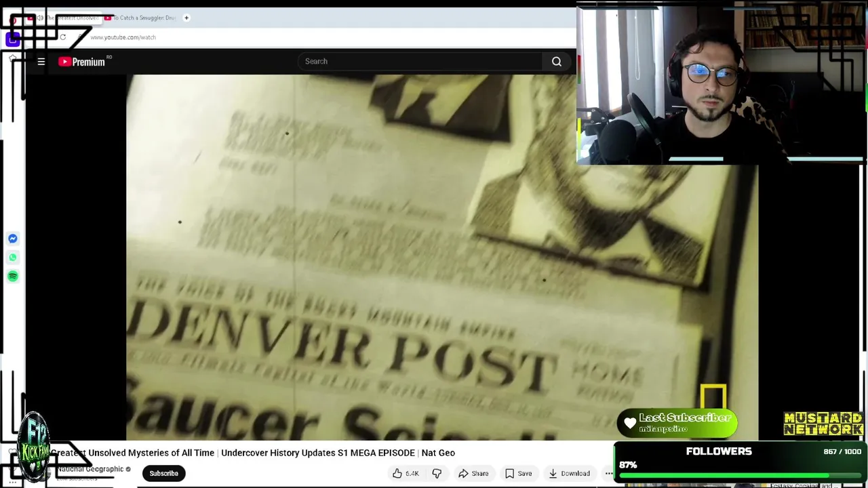This screenshot has width=868, height=488.
Task: Click the 867 / 1000 followers count
Action: point(842,451)
